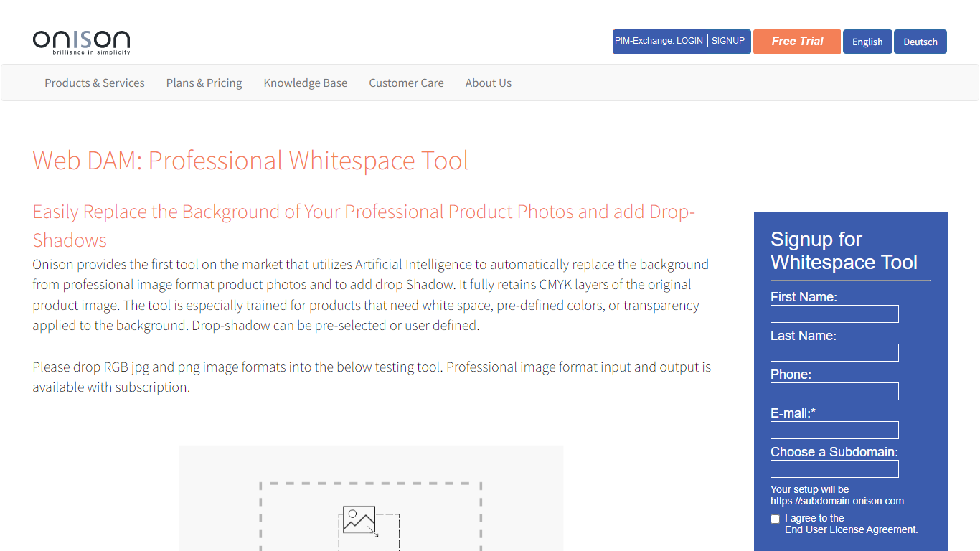Screen dimensions: 980x551
Task: Click the Choose a Subdomain field
Action: point(834,469)
